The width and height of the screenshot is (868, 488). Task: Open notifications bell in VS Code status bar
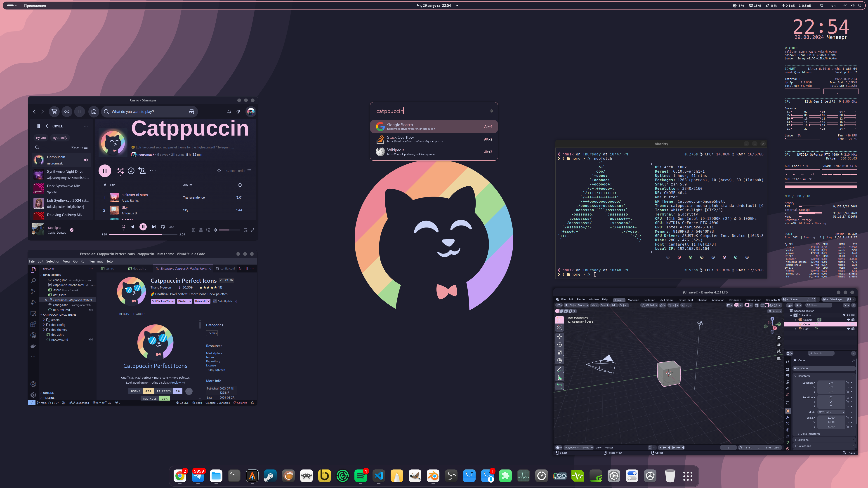[x=252, y=403]
